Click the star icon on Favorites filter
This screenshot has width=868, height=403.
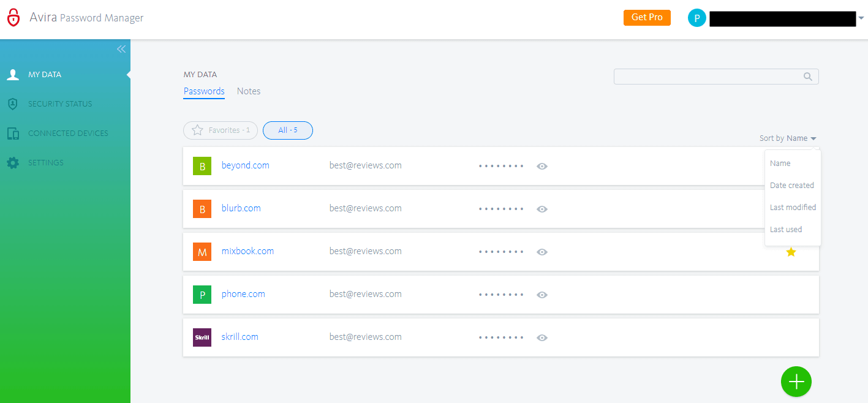[197, 130]
